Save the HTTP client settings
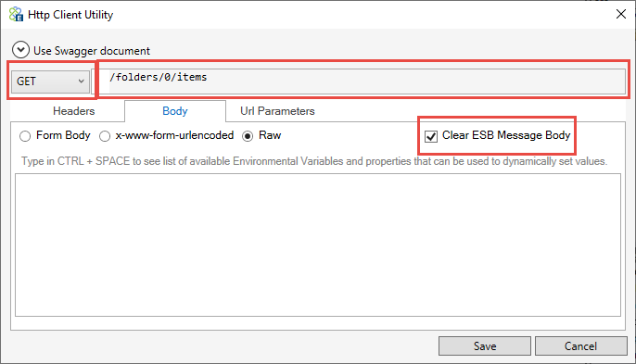636x364 pixels. 485,345
